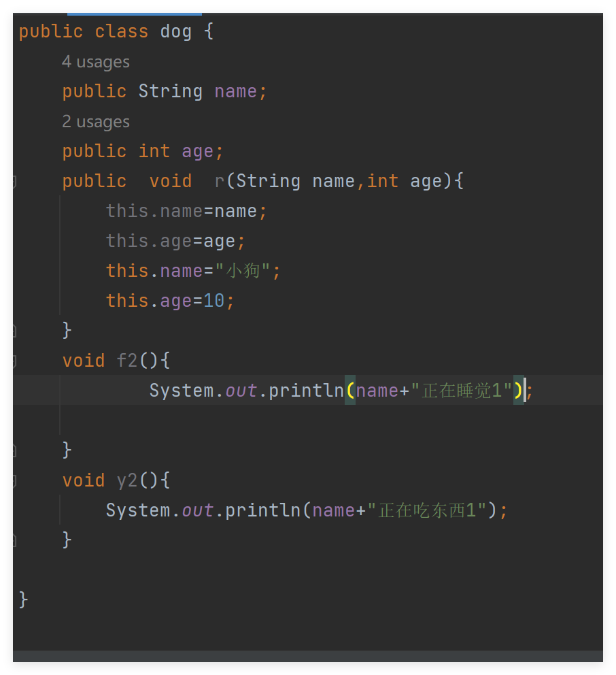Click the highlighted opening parenthesis in f2 println

(350, 391)
